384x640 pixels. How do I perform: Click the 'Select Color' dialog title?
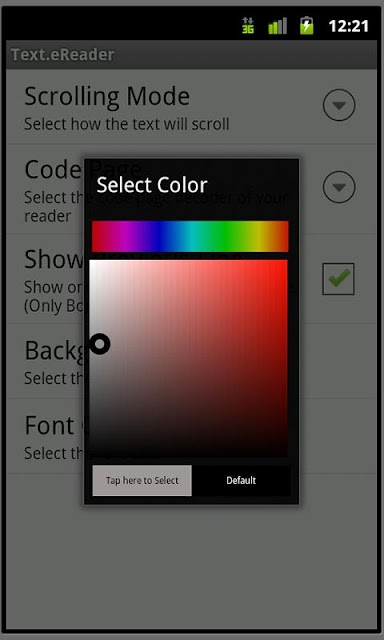pyautogui.click(x=152, y=185)
